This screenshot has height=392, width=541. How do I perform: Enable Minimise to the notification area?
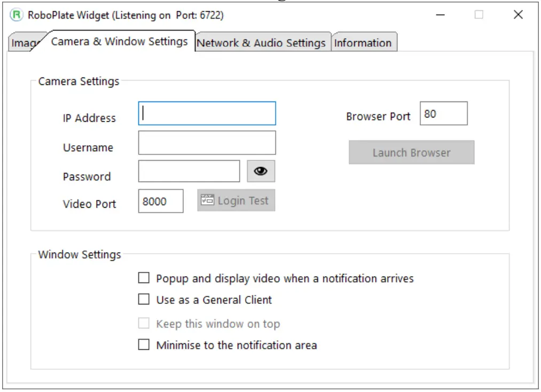point(144,344)
